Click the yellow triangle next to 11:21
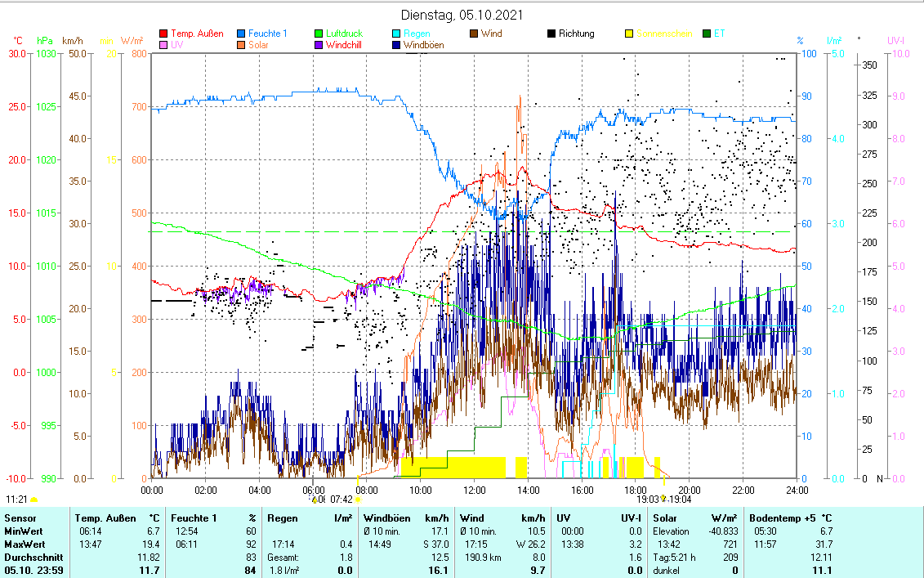 point(34,499)
